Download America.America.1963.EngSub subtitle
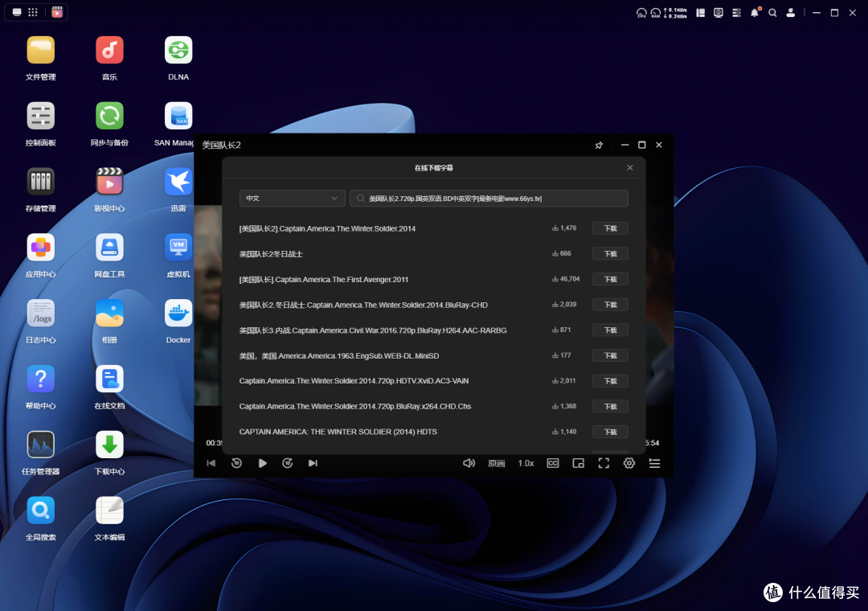868x611 pixels. [x=610, y=355]
